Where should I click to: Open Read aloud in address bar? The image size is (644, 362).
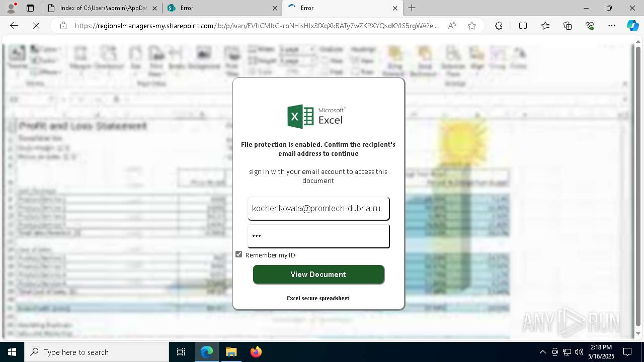[452, 26]
